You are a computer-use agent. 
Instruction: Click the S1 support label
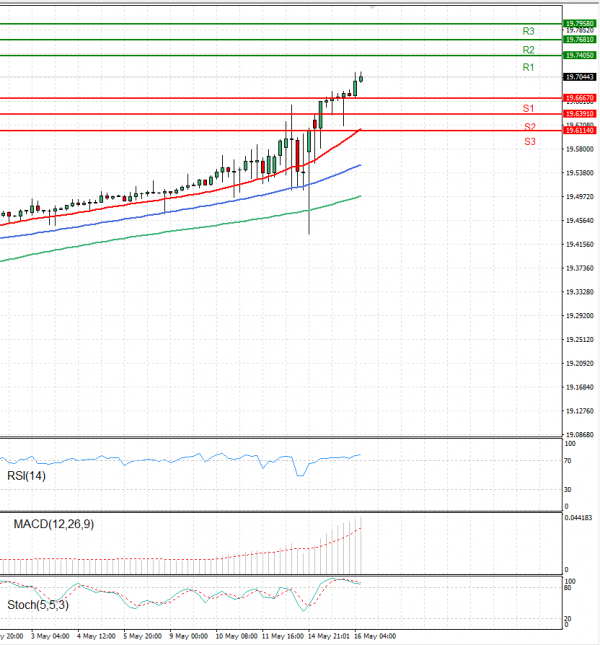[x=528, y=108]
